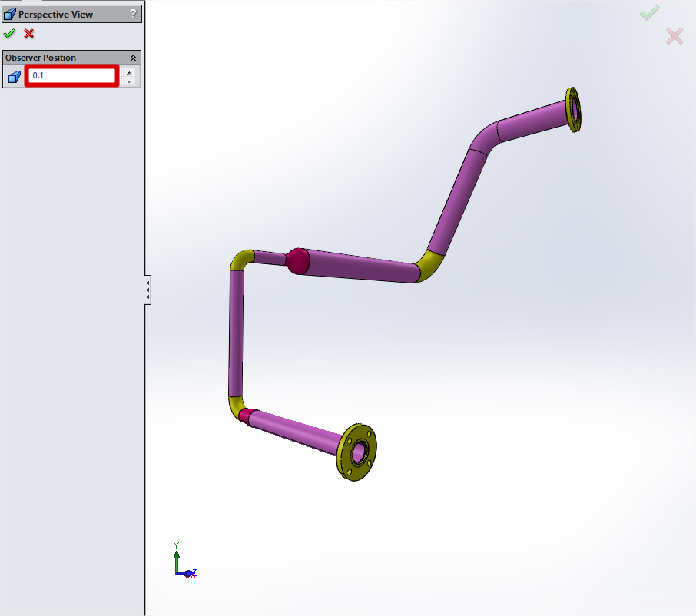Screen dimensions: 696x616
Task: Click the green checkmark to accept Perspective View
Action: tap(9, 34)
